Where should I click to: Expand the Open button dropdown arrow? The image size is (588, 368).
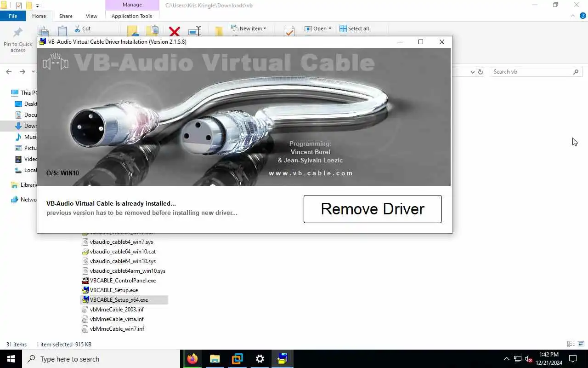(330, 29)
